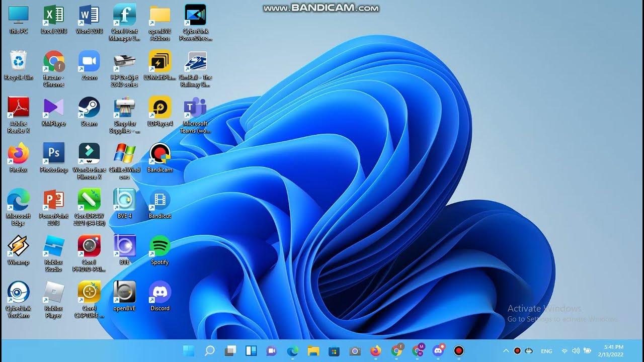
Task: Select the Firefox desktop shortcut
Action: pos(19,158)
